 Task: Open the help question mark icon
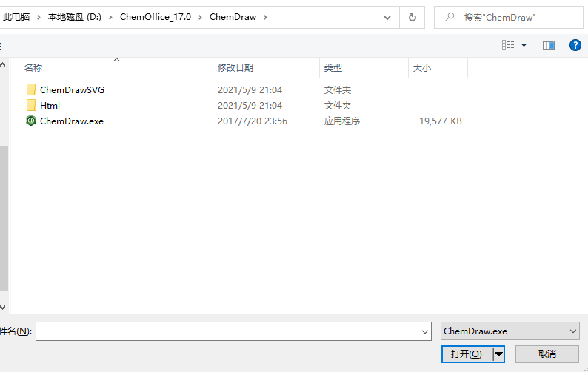pos(575,45)
